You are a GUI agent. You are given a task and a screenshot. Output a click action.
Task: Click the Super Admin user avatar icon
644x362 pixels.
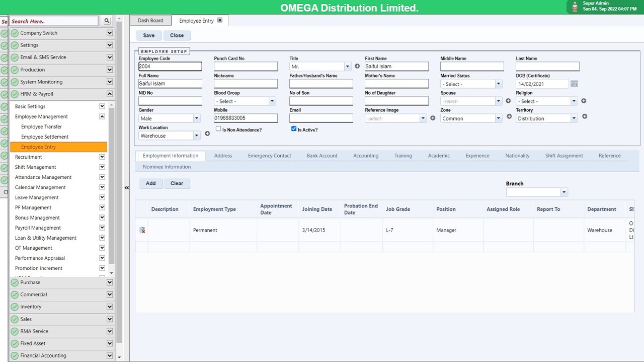coord(575,7)
